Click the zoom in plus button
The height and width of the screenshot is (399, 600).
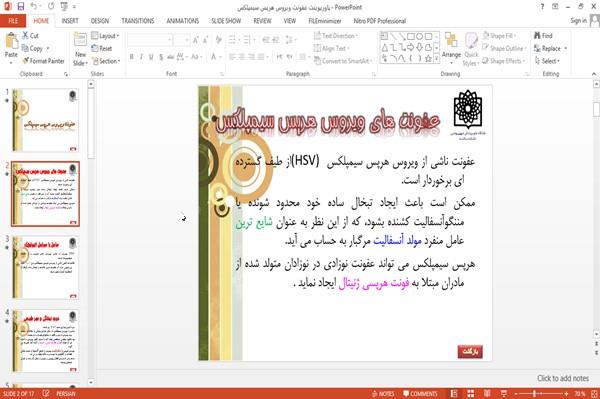pos(566,394)
